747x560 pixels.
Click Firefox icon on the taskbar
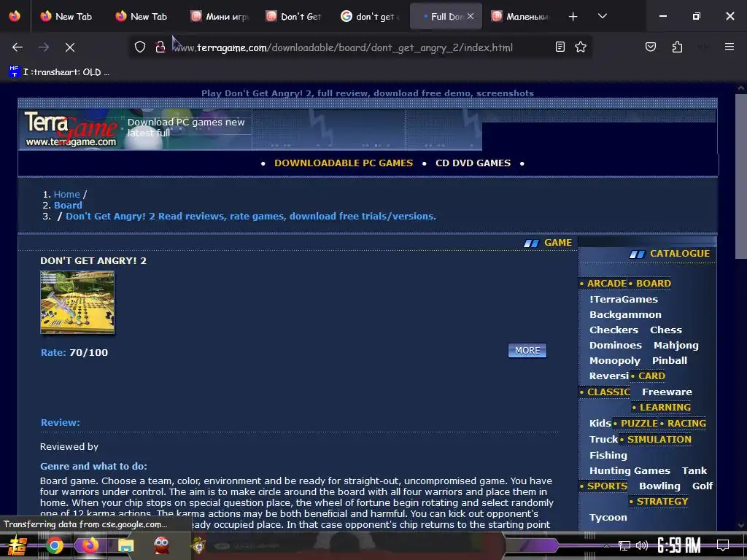[90, 545]
